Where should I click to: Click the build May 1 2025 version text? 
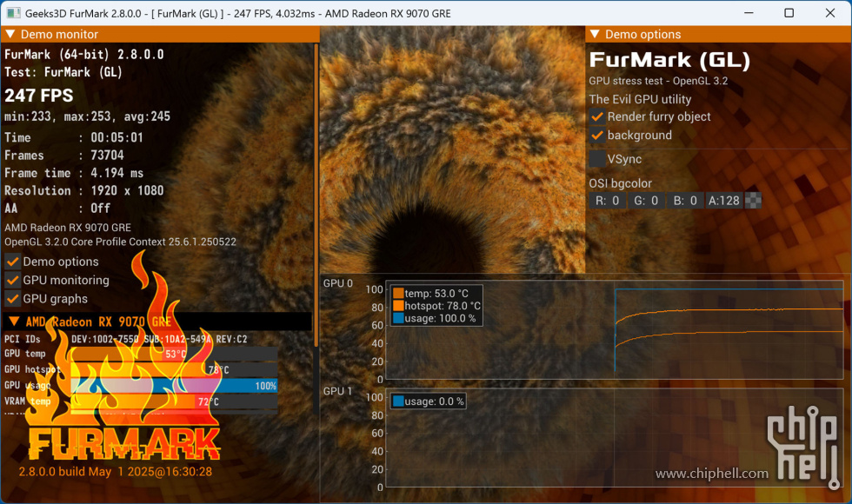click(115, 471)
